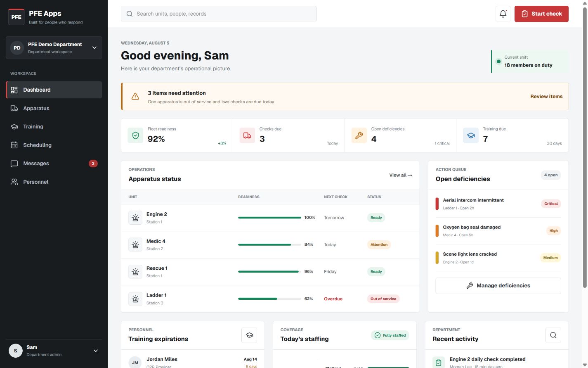Click the search units, people, records field

219,14
